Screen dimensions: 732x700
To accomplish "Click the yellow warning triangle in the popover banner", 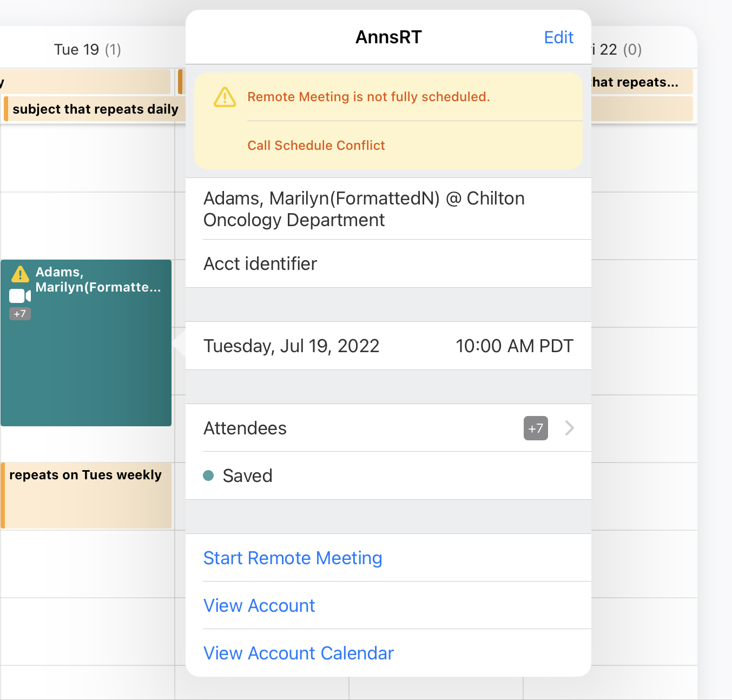I will [x=225, y=97].
